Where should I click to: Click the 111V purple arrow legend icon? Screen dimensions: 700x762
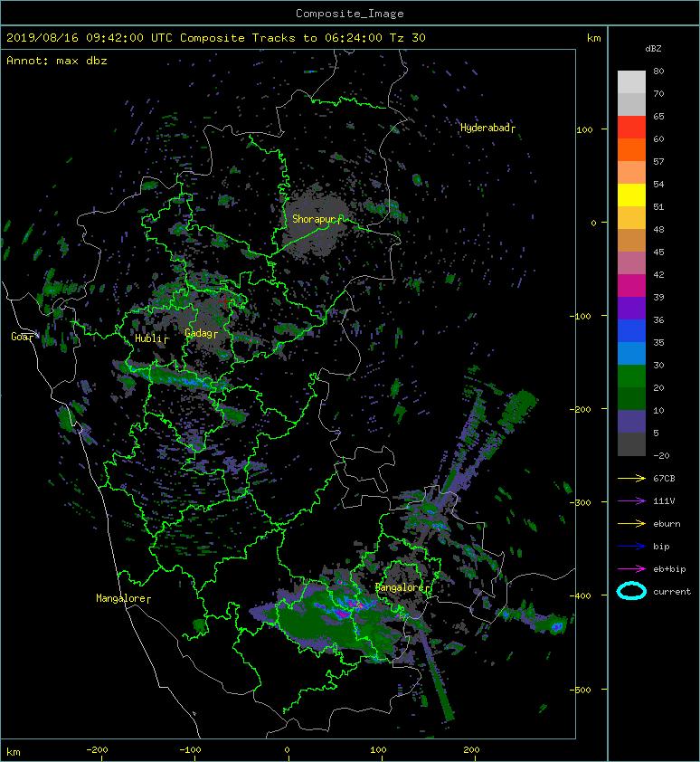tap(631, 501)
